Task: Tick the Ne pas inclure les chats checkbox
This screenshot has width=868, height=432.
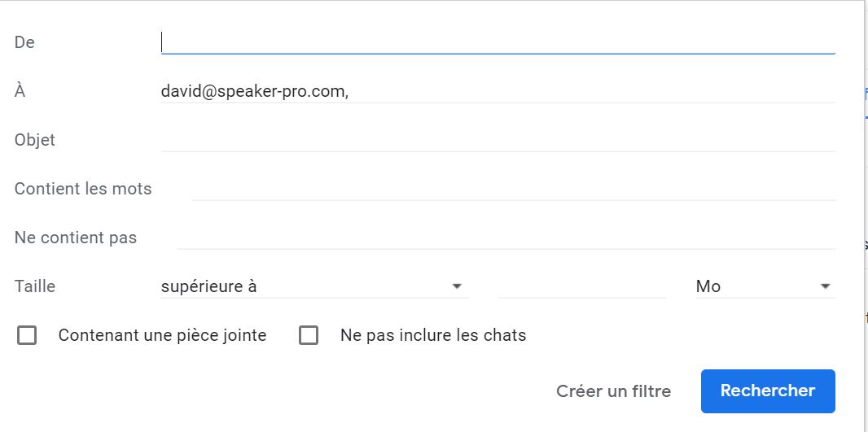Action: tap(309, 335)
